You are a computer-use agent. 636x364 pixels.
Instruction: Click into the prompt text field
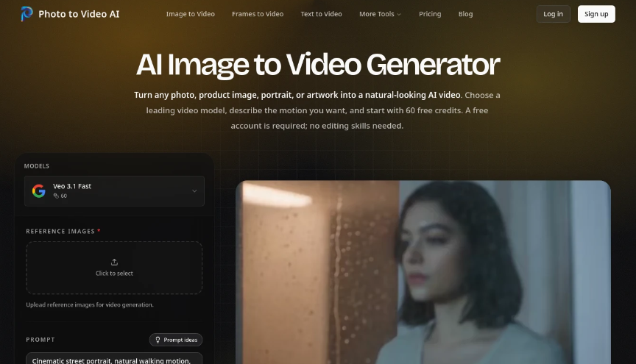click(114, 358)
